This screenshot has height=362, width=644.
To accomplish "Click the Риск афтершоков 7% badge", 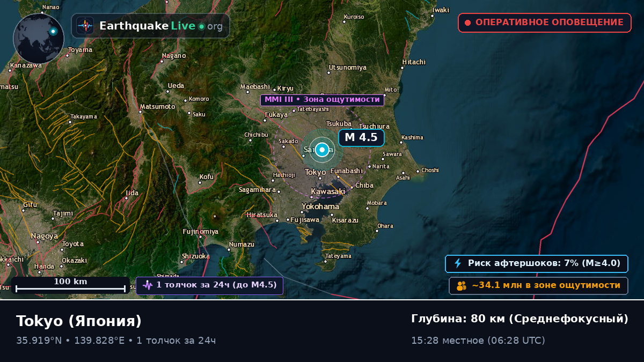I will pos(537,263).
